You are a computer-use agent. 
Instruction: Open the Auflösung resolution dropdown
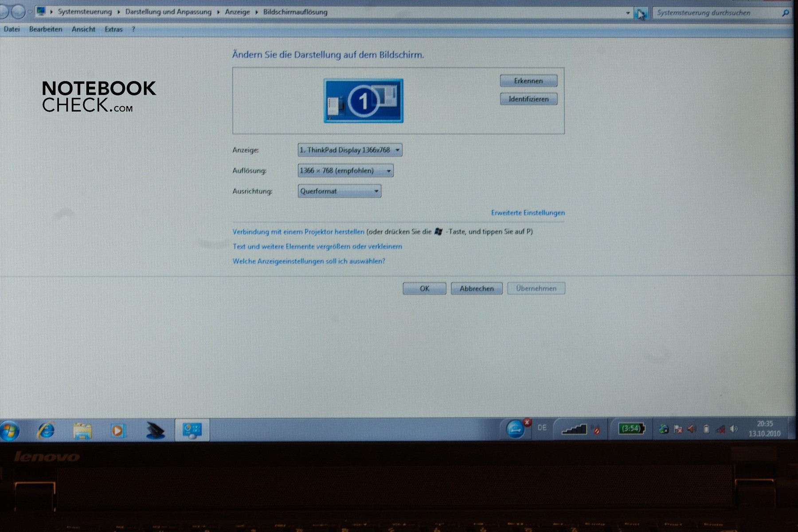tap(345, 171)
